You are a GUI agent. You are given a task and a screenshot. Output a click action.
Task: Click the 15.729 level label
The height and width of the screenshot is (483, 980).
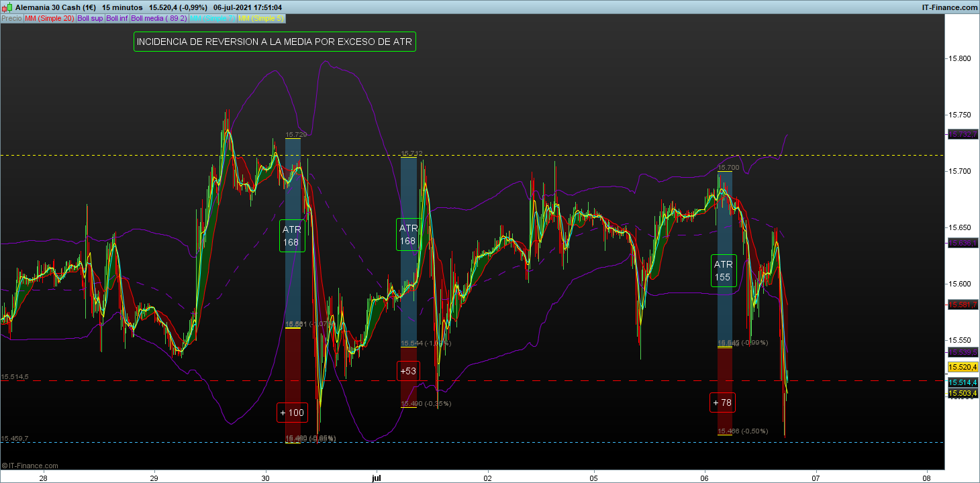pos(296,135)
